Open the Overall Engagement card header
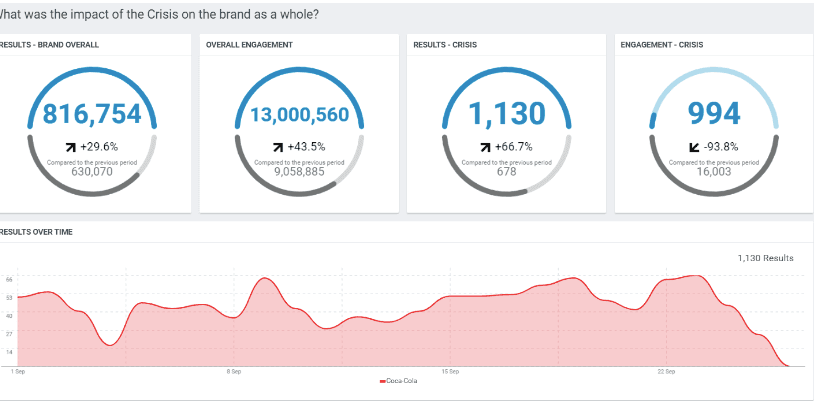Image resolution: width=818 pixels, height=410 pixels. tap(249, 45)
